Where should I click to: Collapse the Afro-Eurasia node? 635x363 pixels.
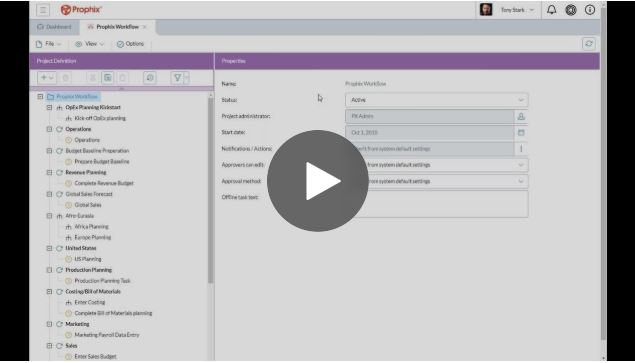(49, 216)
